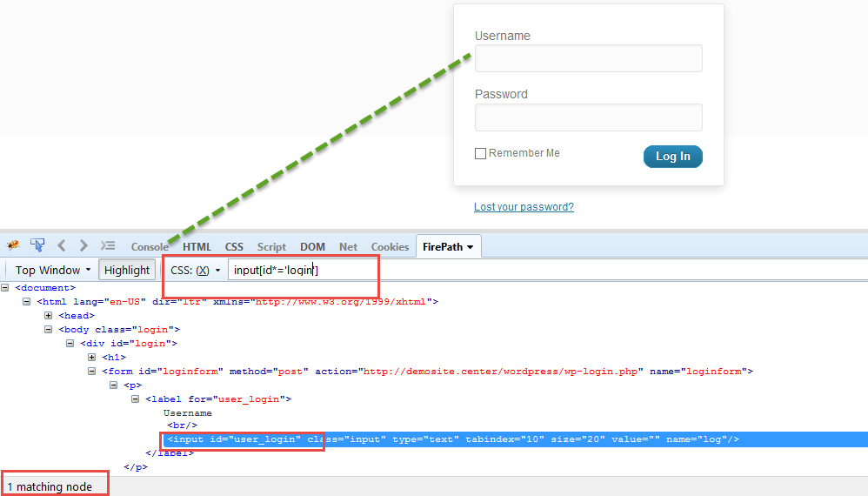Screen dimensions: 868x496
Task: Click the forward arrow in Firebug toolbar
Action: click(83, 246)
